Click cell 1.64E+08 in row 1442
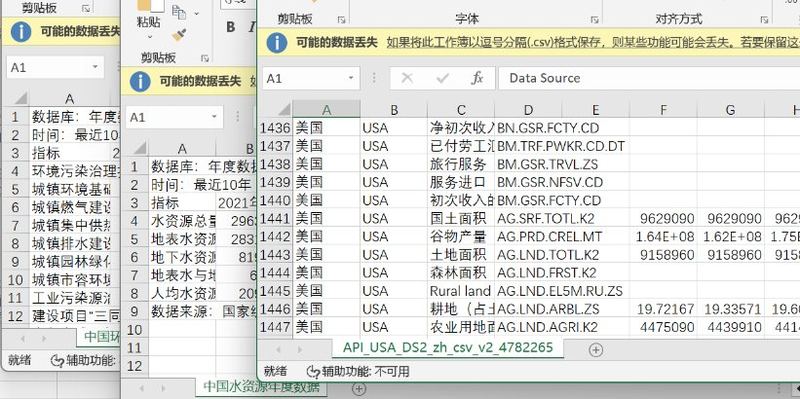 click(x=663, y=237)
